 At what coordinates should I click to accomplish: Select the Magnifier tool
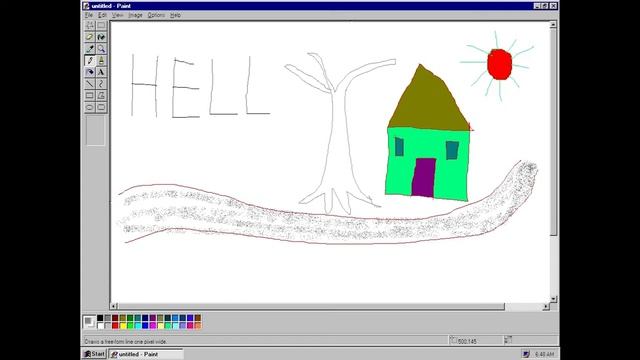coord(101,49)
